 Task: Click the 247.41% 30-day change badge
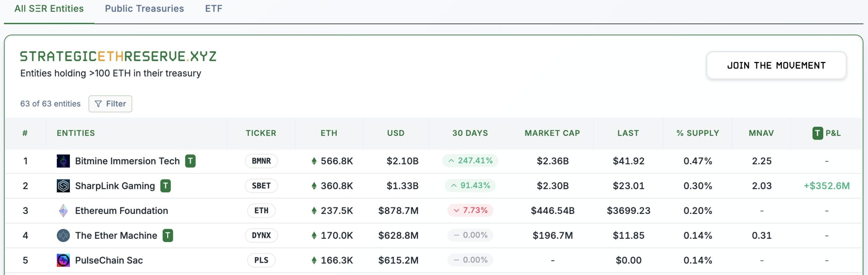click(470, 161)
